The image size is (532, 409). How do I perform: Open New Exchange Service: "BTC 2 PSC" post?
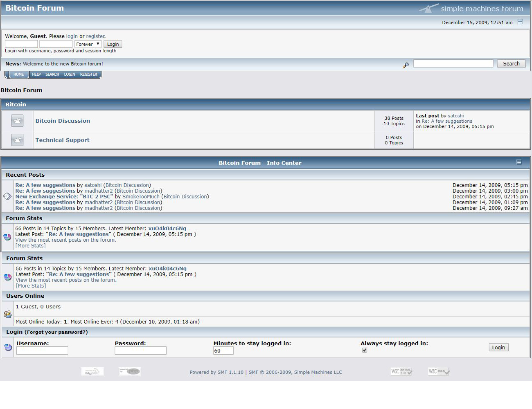[x=64, y=197]
